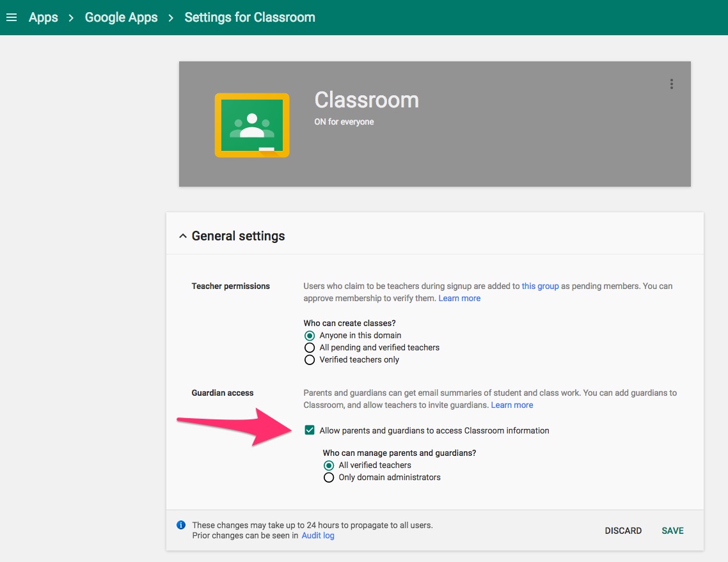Click Settings for Classroom breadcrumb

(249, 17)
